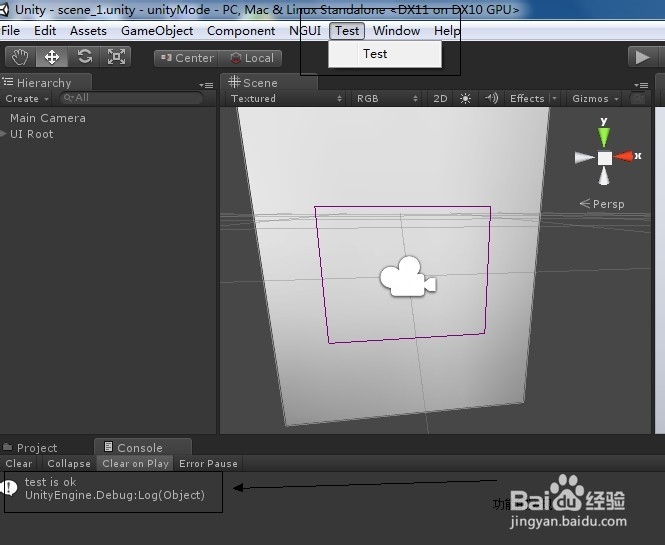665x545 pixels.
Task: Choose Test entry in the dropdown menu
Action: point(385,54)
